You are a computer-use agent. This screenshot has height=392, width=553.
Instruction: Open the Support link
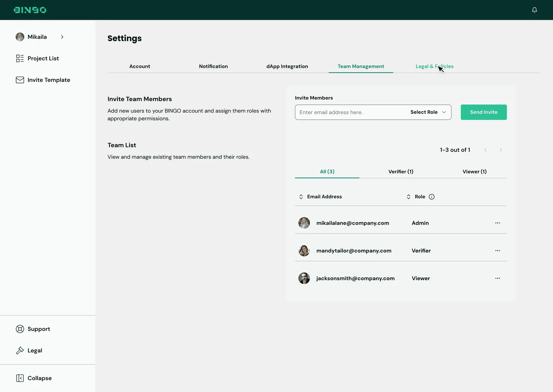click(x=39, y=329)
